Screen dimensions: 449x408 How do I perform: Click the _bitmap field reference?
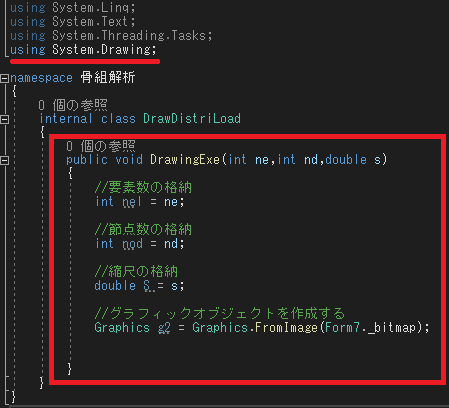(x=392, y=328)
